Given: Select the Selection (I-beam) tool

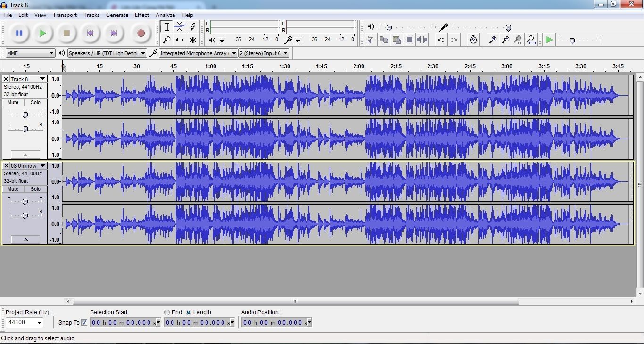Looking at the screenshot, I should click(167, 27).
